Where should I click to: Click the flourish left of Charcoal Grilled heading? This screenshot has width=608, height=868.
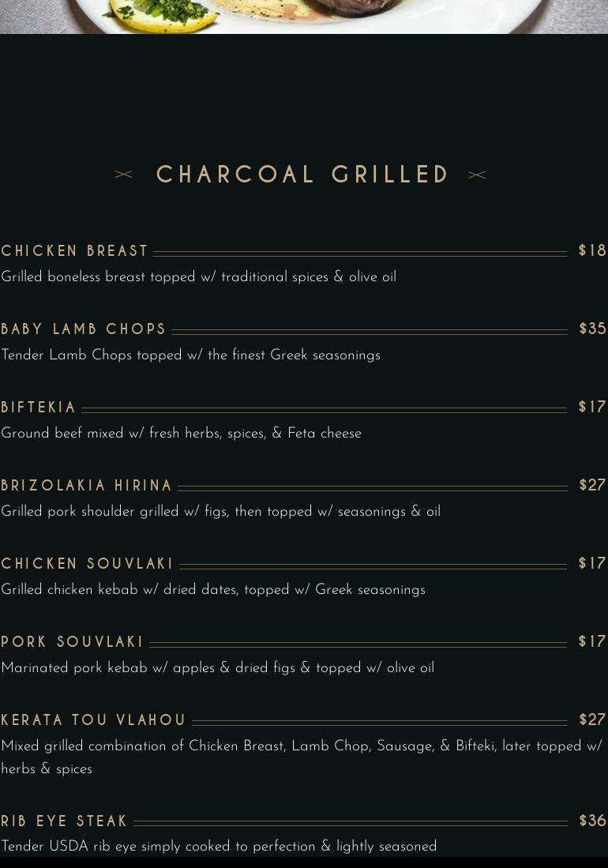(124, 175)
